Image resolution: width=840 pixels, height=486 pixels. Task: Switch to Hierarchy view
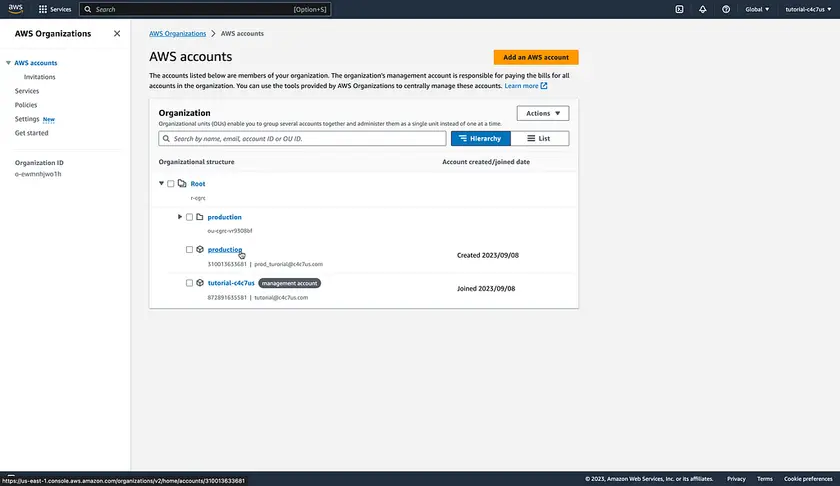pyautogui.click(x=481, y=138)
